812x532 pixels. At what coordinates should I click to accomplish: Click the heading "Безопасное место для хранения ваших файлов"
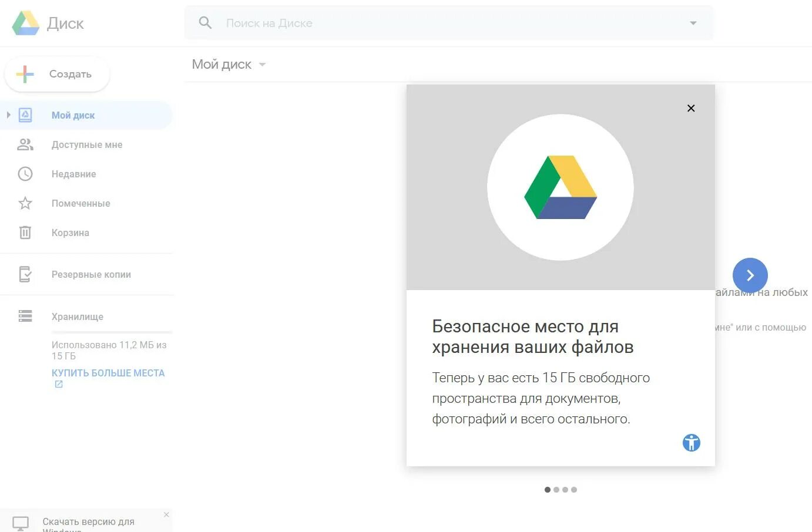pos(533,336)
